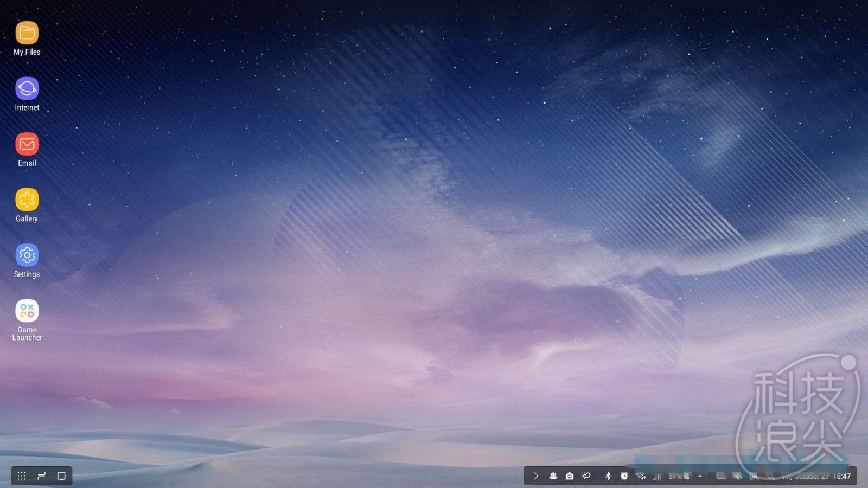The width and height of the screenshot is (868, 488).
Task: Open the Email app
Action: (x=27, y=145)
